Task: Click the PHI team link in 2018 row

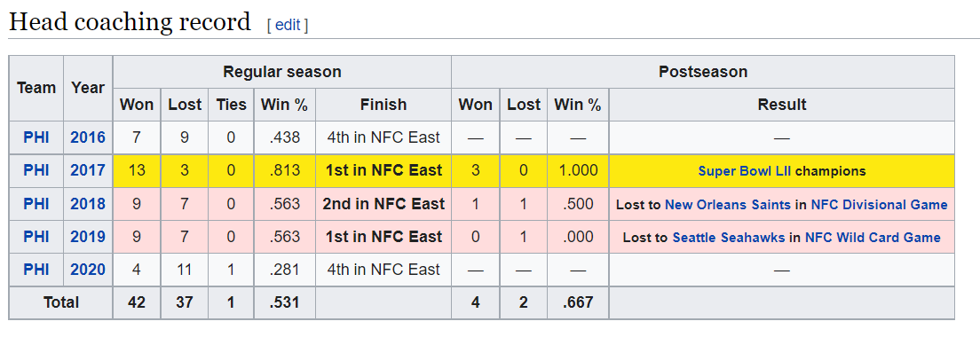Action: click(x=36, y=203)
